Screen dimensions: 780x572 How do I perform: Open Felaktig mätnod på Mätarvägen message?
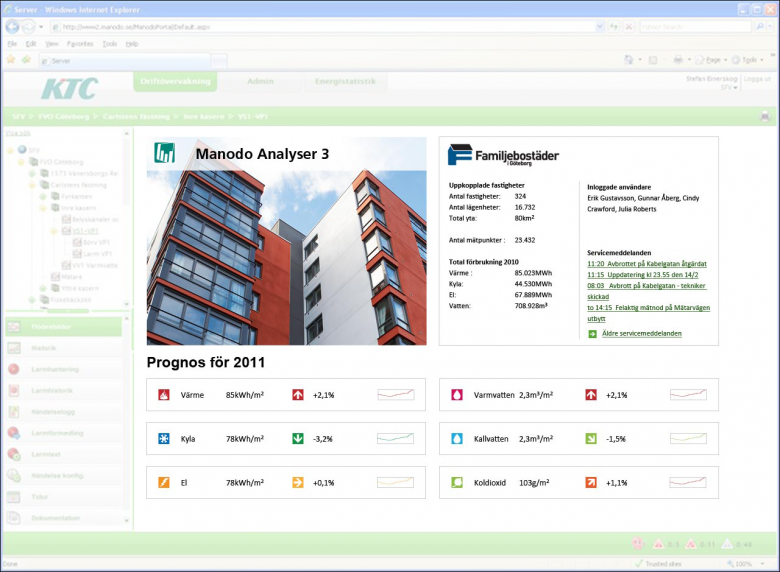649,313
